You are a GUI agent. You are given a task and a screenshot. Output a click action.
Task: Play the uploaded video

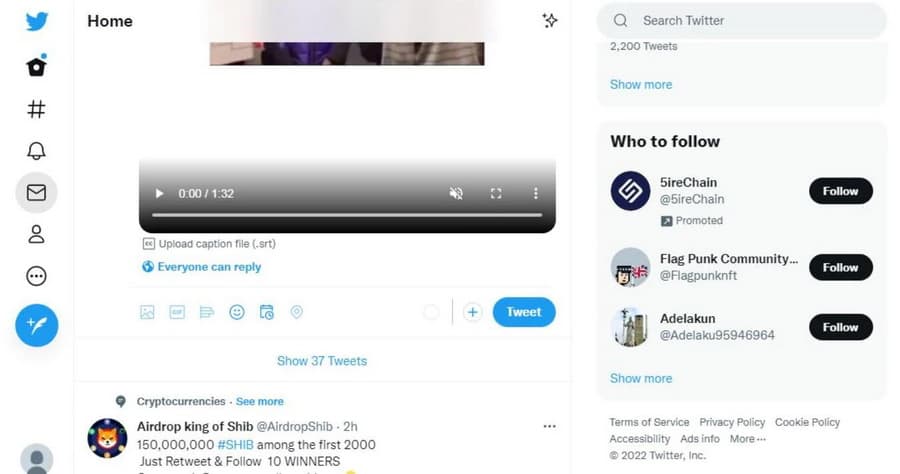coord(159,193)
